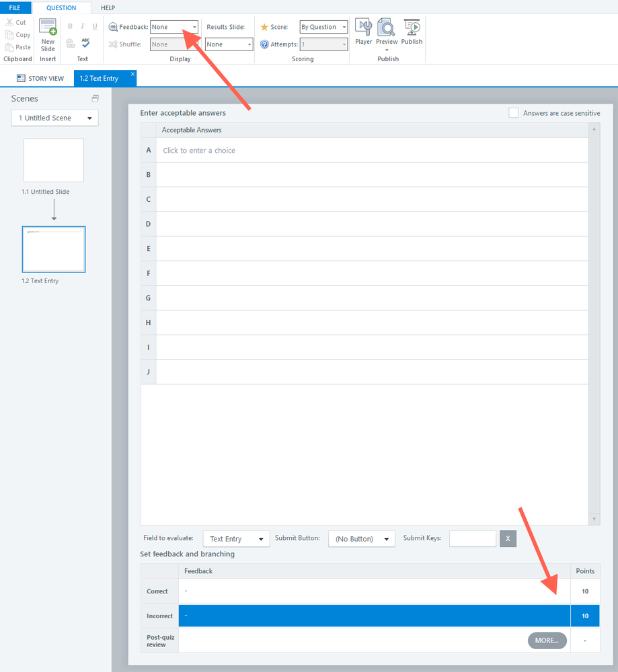Viewport: 618px width, 672px height.
Task: Click acceptable answer row E
Action: click(372, 249)
